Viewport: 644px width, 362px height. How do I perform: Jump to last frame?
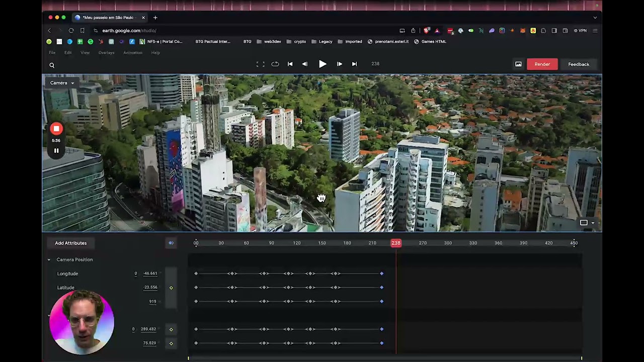(354, 64)
